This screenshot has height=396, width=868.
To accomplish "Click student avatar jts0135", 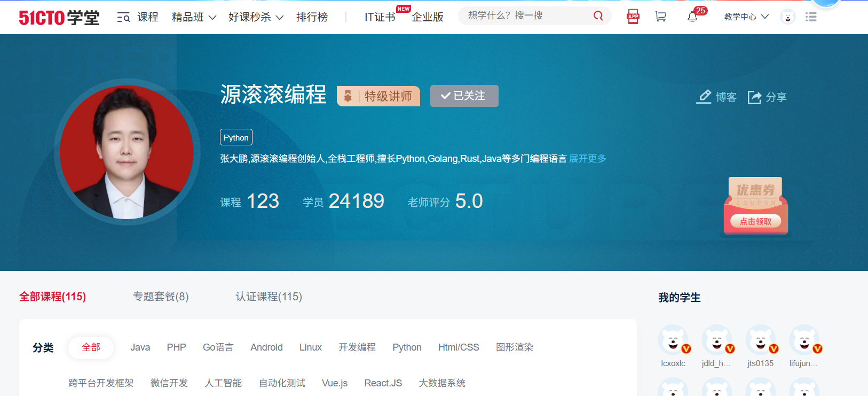I will pos(761,340).
